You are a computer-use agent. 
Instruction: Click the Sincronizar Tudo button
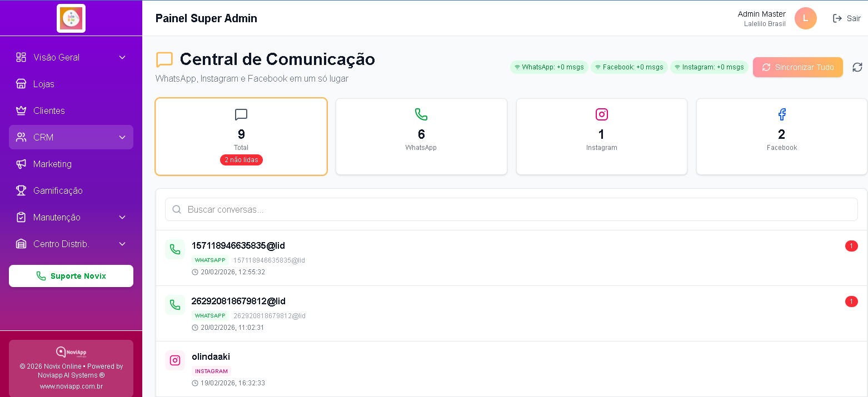click(797, 67)
